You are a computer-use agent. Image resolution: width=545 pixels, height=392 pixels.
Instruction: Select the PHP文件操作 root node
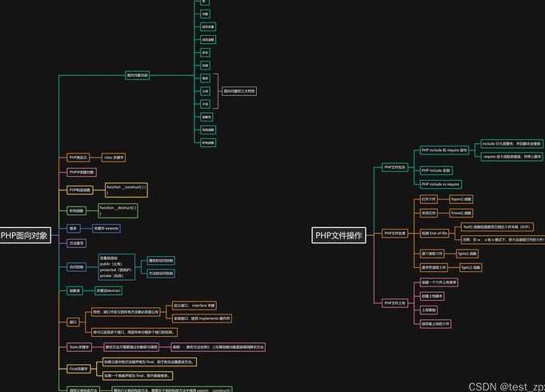(339, 235)
